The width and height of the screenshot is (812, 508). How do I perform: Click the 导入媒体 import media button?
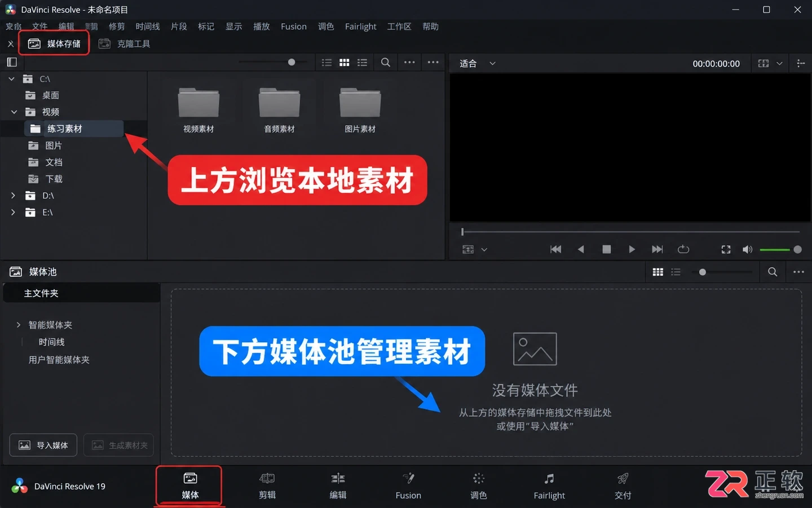[43, 445]
